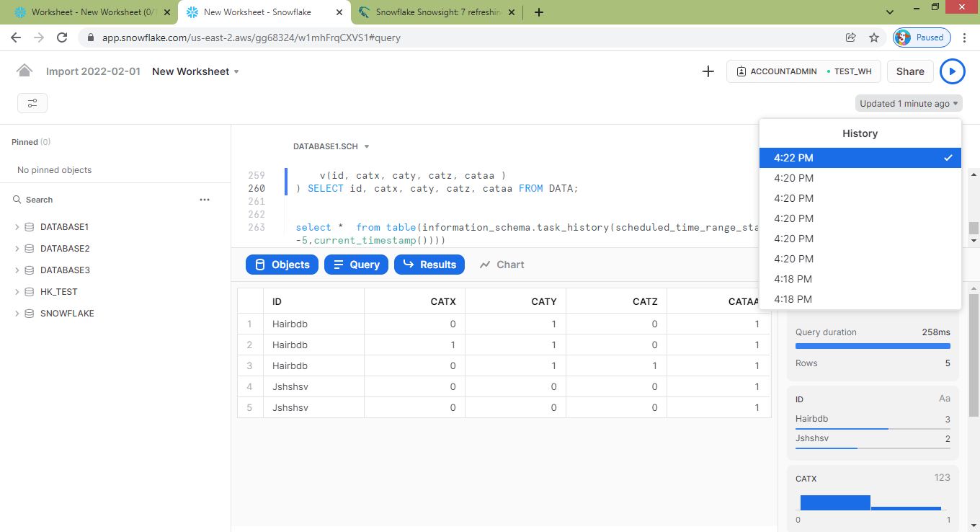Open the worksheet filters settings icon
The height and width of the screenshot is (532, 980).
point(32,103)
